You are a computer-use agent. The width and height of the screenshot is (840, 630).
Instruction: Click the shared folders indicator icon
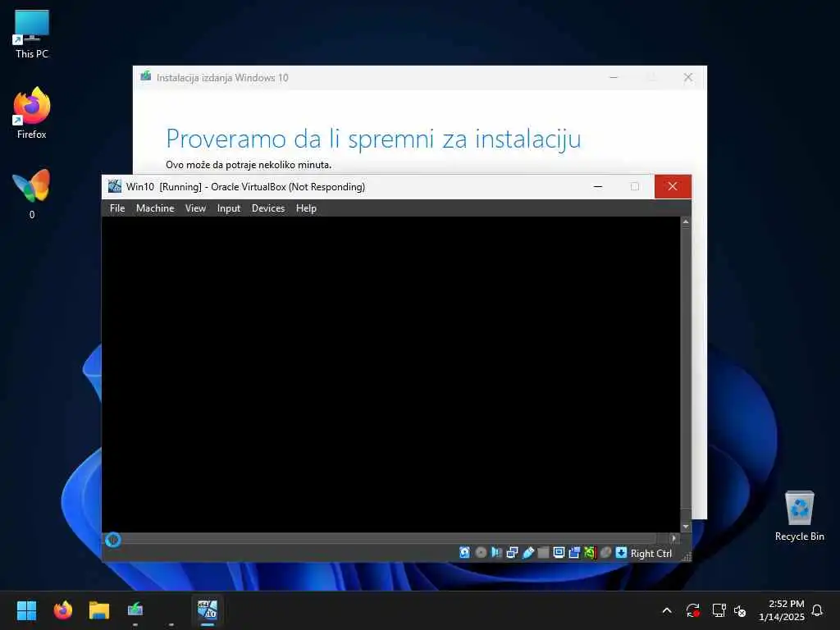(x=543, y=552)
